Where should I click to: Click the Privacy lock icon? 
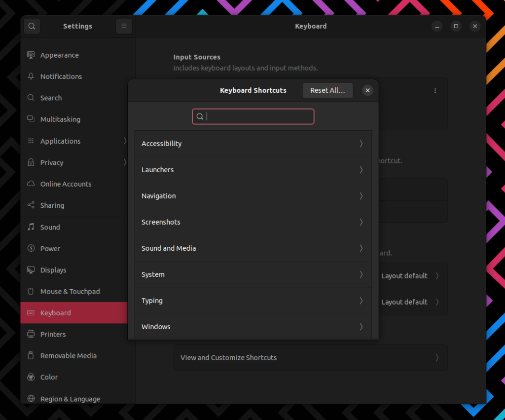(31, 162)
